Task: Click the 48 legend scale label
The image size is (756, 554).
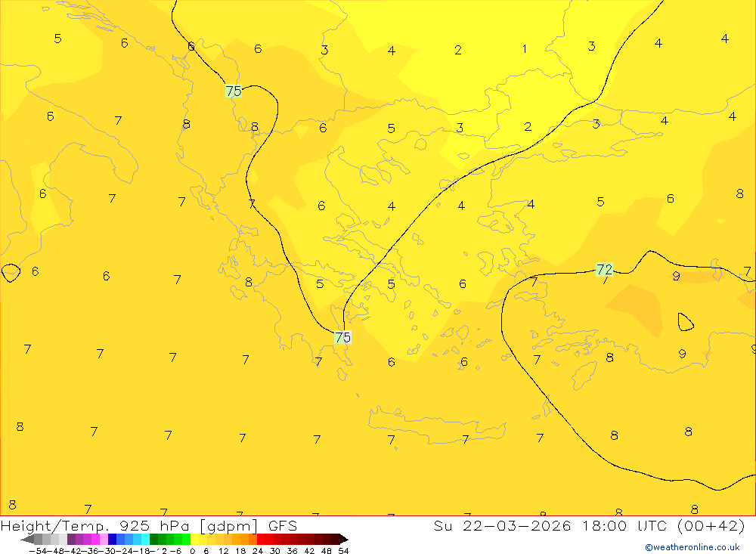Action: coord(327,551)
